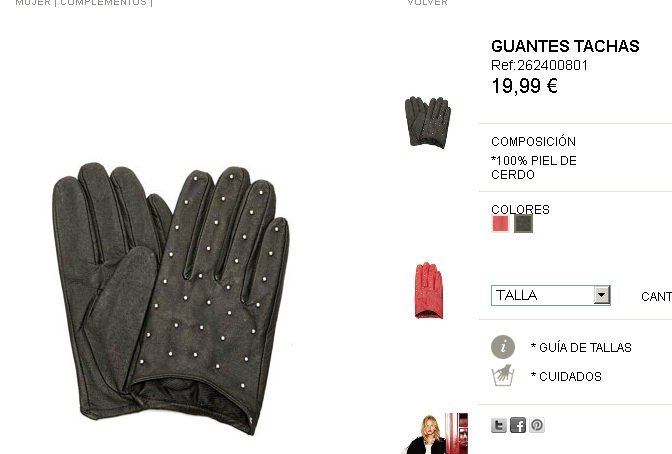Screen dimensions: 672x454
Task: Share the product on Facebook
Action: click(518, 425)
